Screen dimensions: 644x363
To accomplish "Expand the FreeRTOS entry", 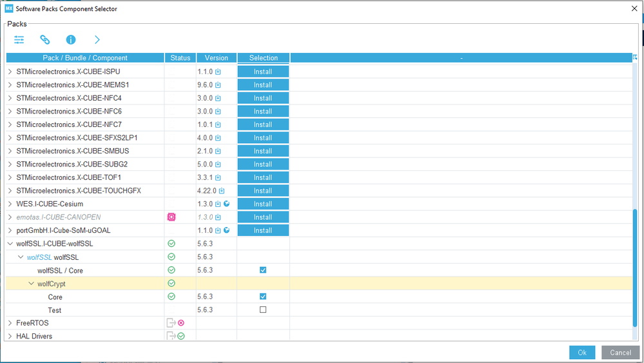I will [10, 323].
